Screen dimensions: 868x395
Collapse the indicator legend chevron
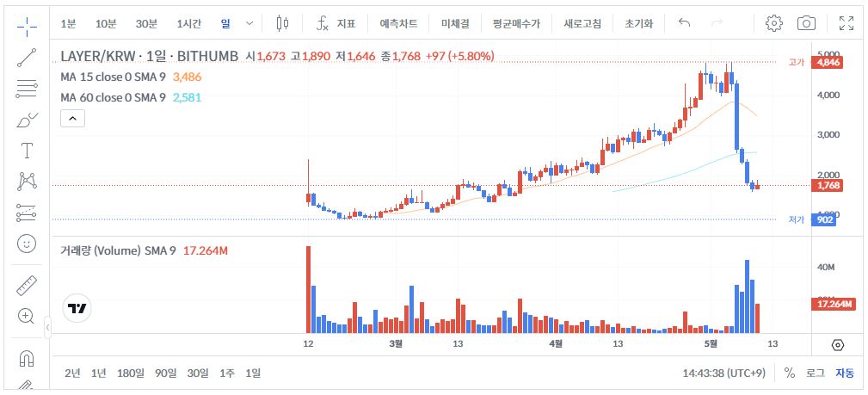pyautogui.click(x=72, y=118)
